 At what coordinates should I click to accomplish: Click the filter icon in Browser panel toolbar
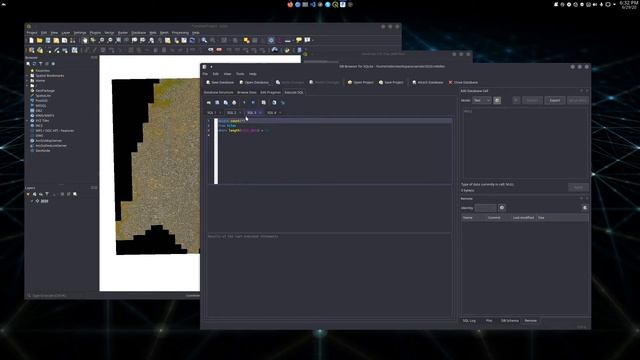pyautogui.click(x=40, y=64)
